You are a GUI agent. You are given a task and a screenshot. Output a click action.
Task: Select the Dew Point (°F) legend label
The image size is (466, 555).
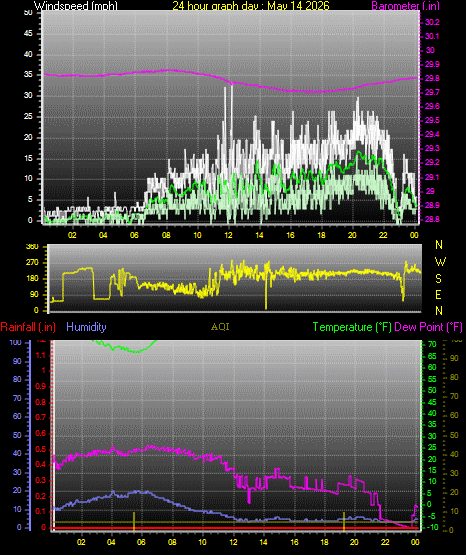(x=428, y=327)
